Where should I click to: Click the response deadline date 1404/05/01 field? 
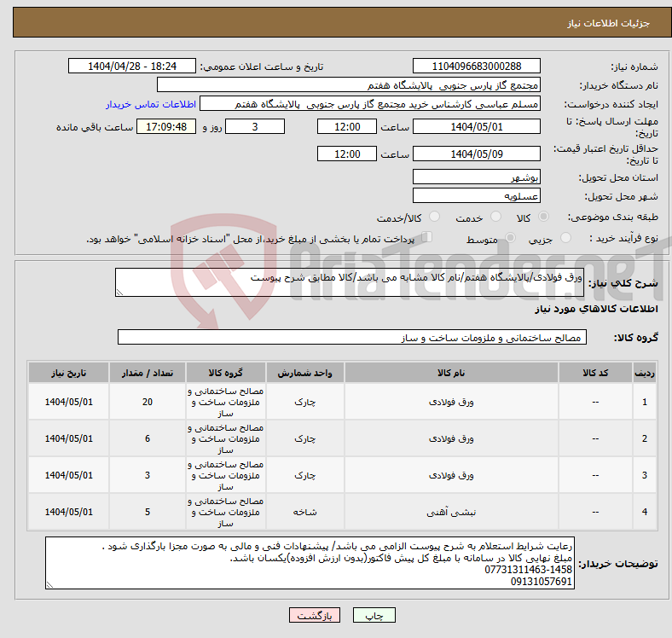[x=477, y=127]
